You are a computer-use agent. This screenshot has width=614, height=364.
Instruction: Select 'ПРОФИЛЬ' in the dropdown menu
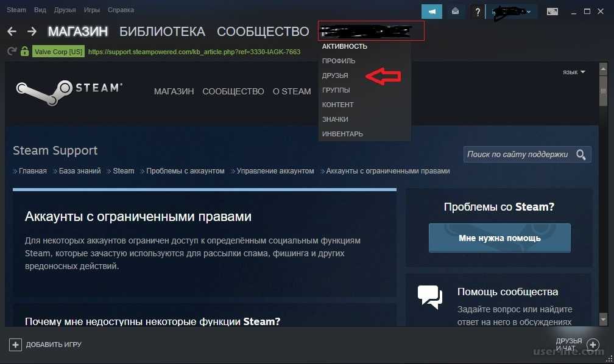click(x=338, y=61)
